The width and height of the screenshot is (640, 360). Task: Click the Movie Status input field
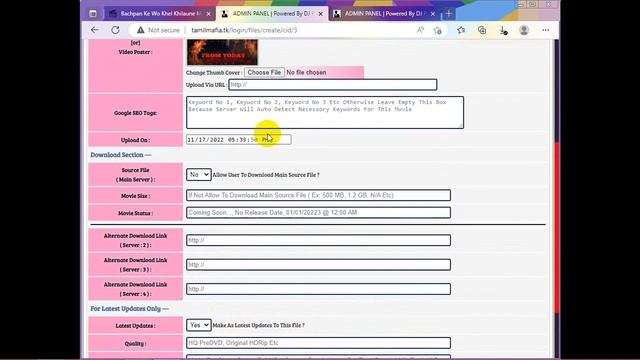pyautogui.click(x=318, y=213)
